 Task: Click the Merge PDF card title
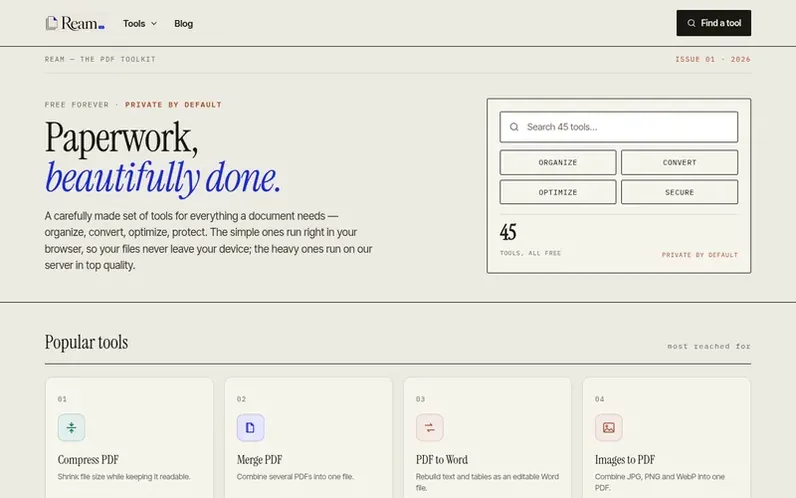[259, 459]
